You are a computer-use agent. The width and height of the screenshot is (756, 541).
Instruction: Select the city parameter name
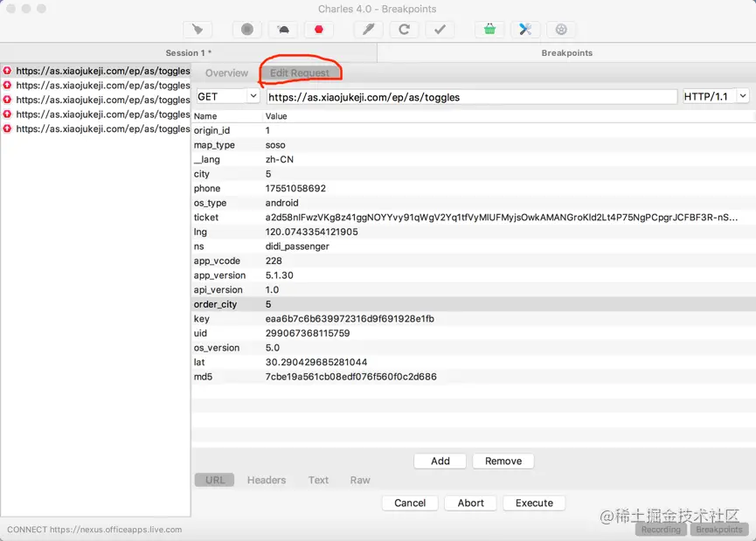(x=202, y=174)
